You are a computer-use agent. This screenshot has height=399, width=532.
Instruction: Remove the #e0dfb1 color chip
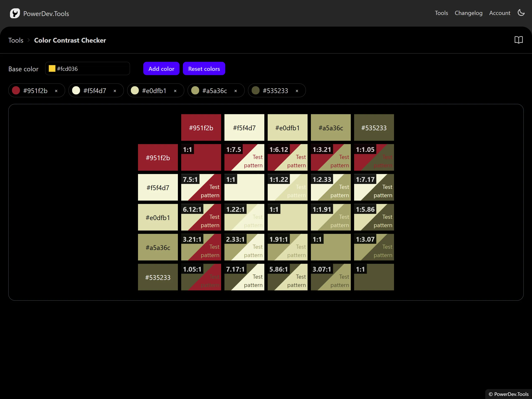tap(175, 91)
